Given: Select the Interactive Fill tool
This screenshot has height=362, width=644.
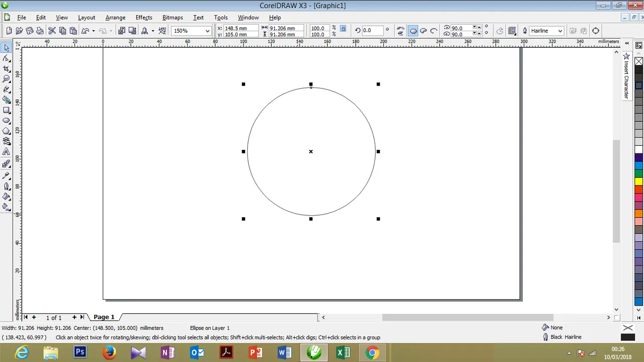Looking at the screenshot, I should coord(7,207).
